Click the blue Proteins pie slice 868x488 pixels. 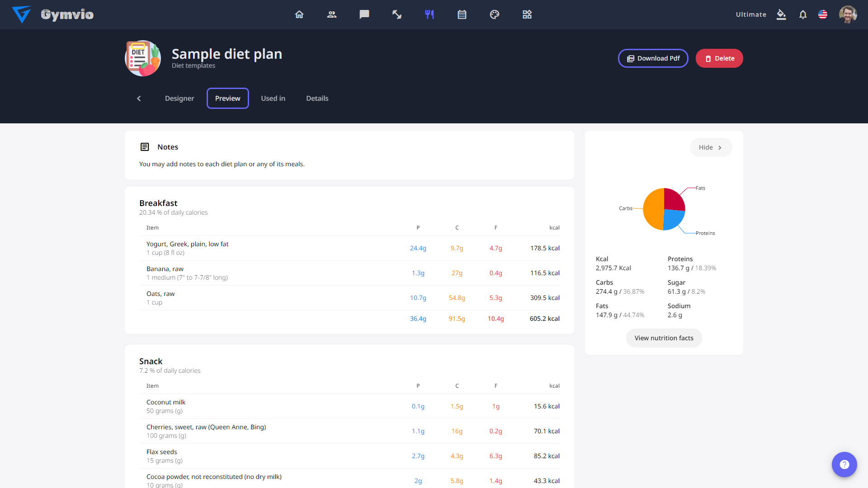(673, 219)
